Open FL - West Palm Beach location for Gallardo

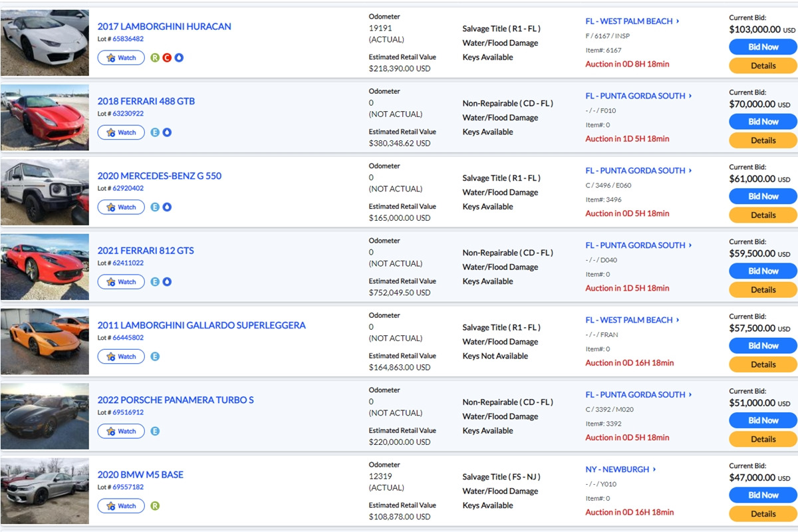(x=632, y=320)
